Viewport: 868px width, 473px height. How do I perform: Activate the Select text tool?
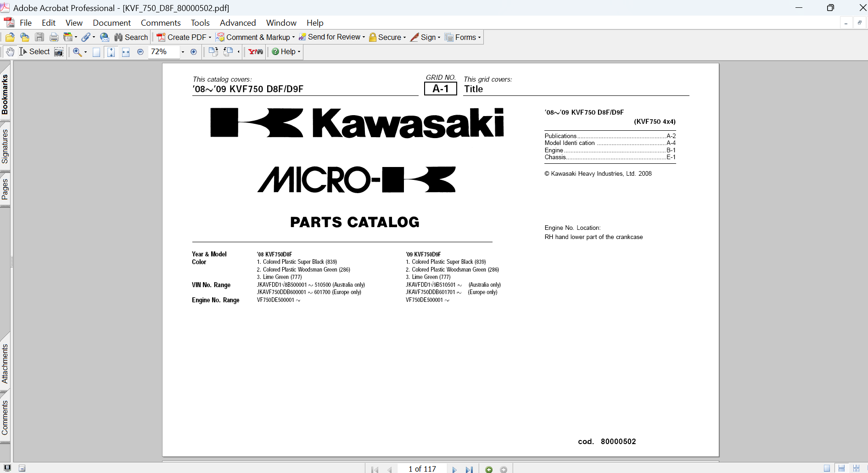point(34,52)
